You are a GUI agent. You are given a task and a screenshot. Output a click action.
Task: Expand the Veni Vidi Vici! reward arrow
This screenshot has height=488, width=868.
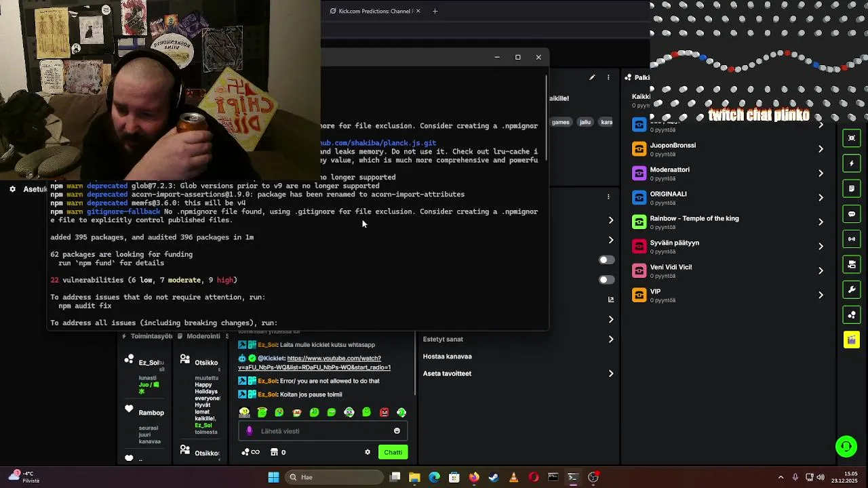click(821, 271)
